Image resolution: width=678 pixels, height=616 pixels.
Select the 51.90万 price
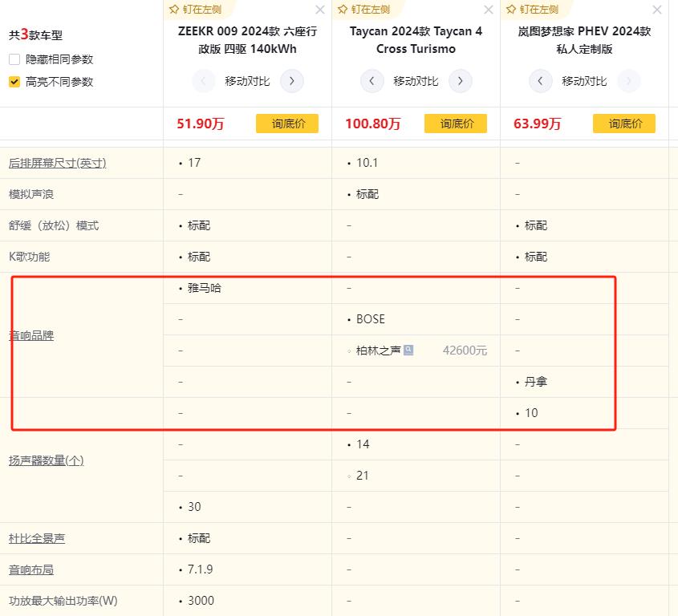[201, 124]
